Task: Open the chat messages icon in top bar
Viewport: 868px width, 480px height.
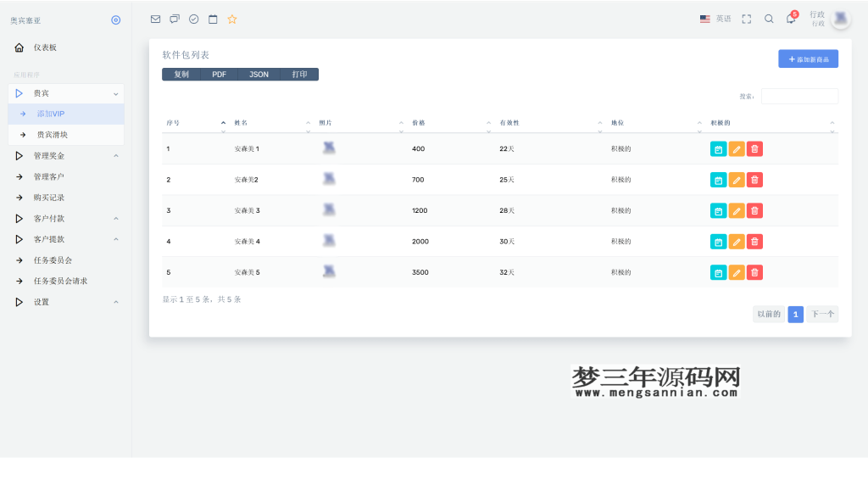Action: tap(175, 20)
